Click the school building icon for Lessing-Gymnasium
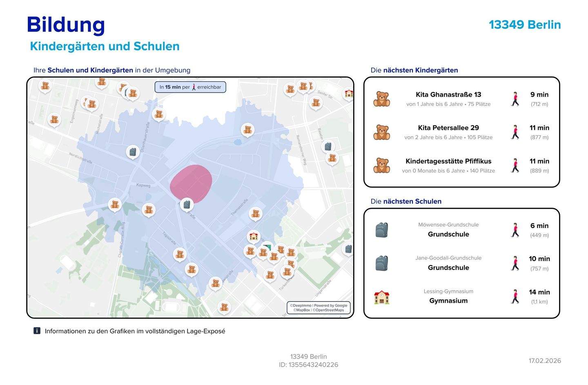Image resolution: width=588 pixels, height=385 pixels. point(381,297)
